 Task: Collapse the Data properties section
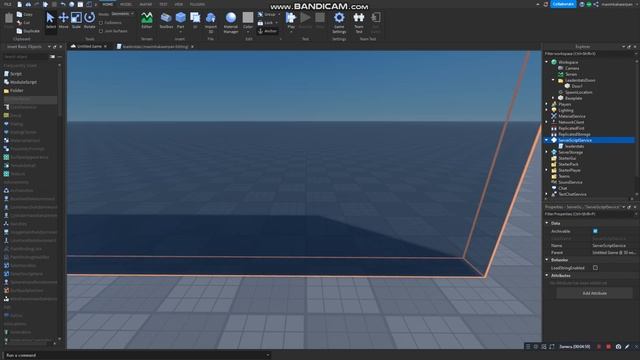click(547, 223)
